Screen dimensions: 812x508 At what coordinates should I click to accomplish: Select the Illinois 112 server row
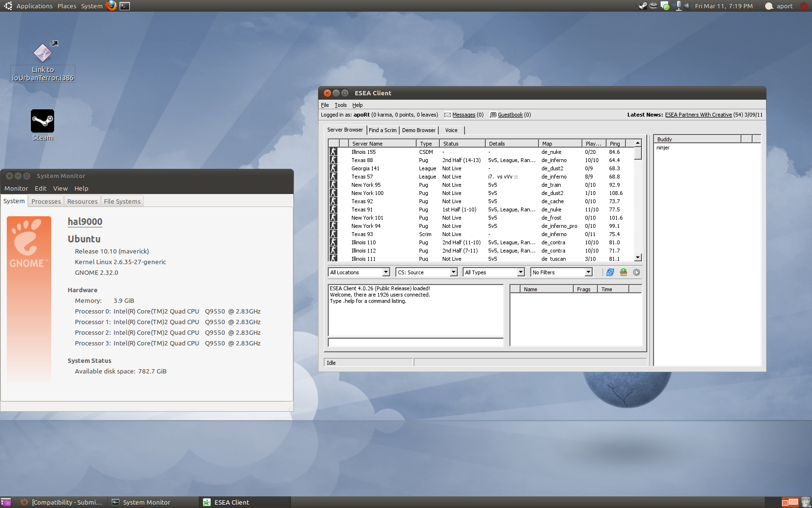pyautogui.click(x=481, y=251)
